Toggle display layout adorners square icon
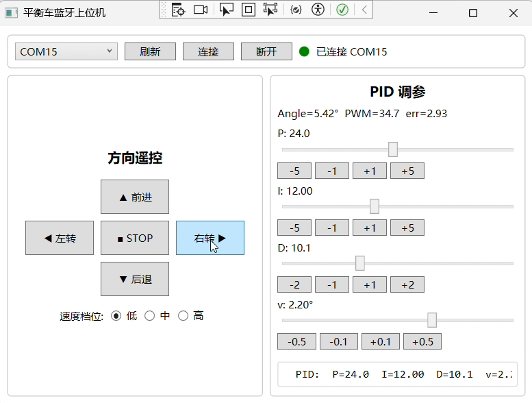 (249, 10)
